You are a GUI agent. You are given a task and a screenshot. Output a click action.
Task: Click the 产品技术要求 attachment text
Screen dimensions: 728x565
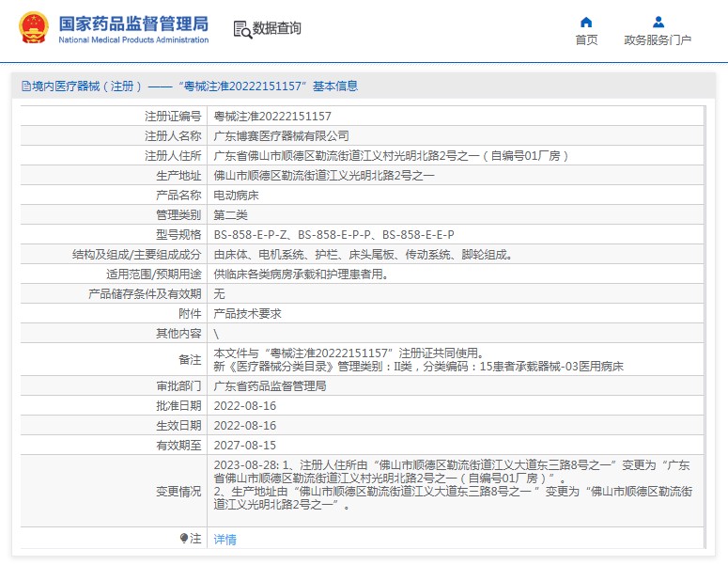247,314
